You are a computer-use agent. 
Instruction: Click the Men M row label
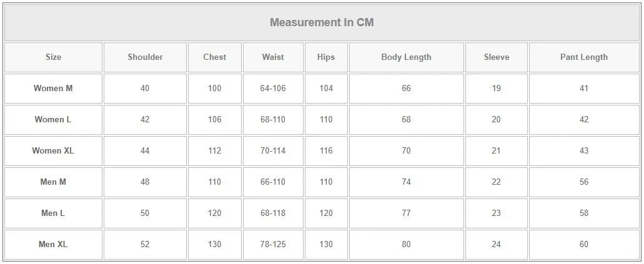click(x=53, y=182)
